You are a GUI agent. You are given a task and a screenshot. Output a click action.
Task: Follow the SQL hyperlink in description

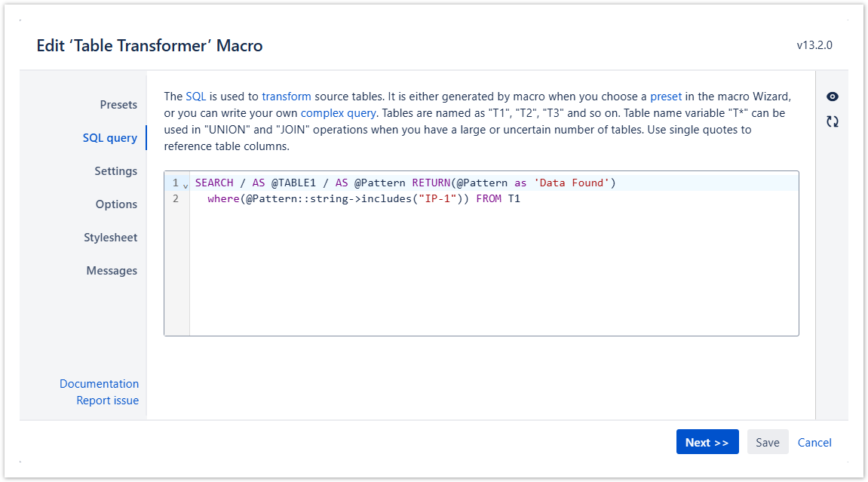[195, 97]
